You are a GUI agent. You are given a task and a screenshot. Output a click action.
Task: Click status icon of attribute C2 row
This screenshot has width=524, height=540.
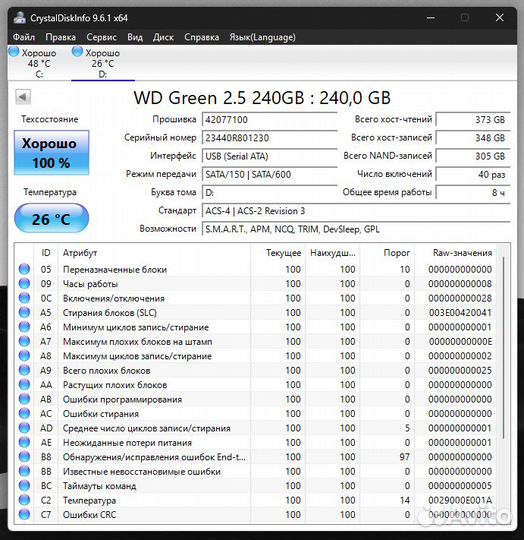click(24, 500)
